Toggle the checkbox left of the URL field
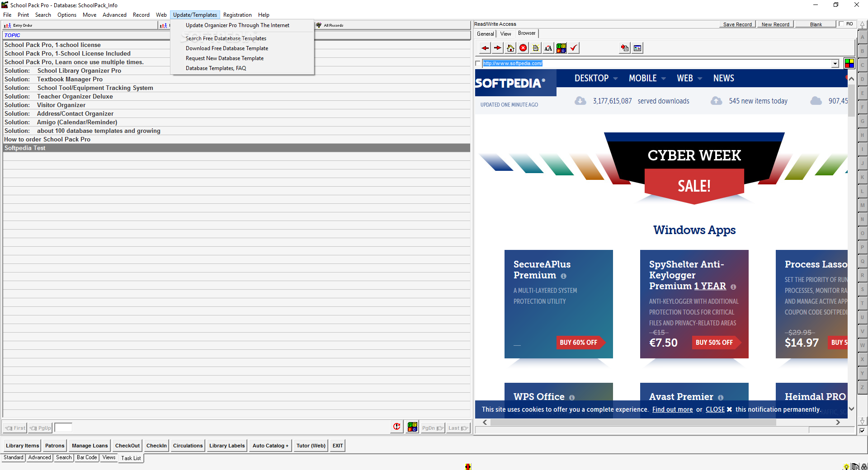 [478, 64]
